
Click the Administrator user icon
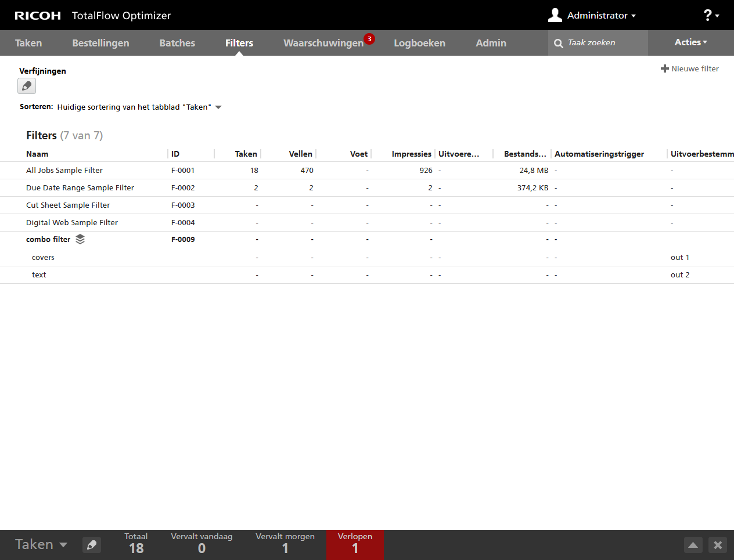click(x=555, y=16)
